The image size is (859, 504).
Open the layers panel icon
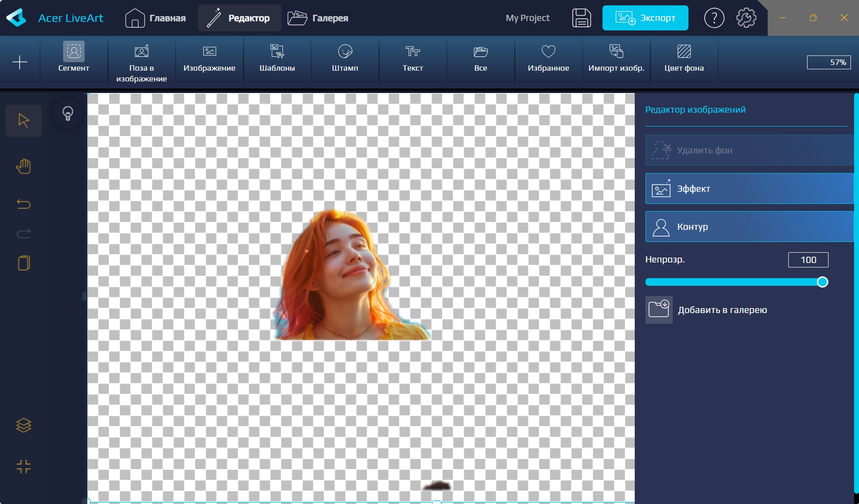click(23, 425)
